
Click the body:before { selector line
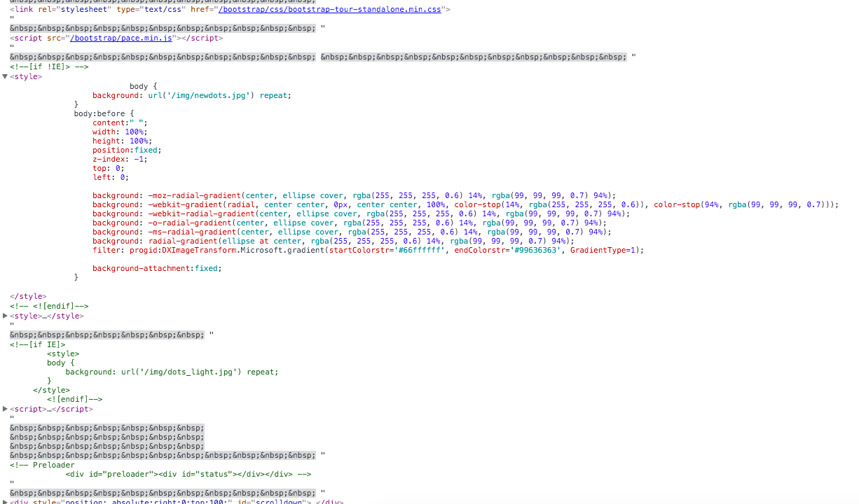coord(104,113)
